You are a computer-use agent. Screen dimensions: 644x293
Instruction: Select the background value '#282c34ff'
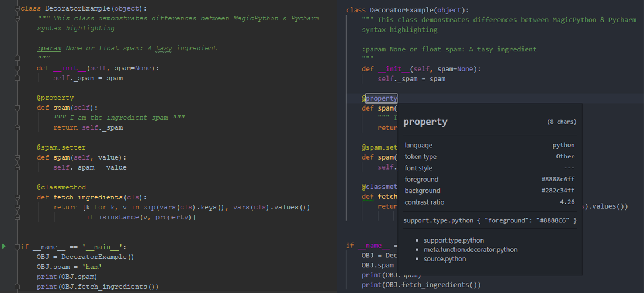pos(558,191)
